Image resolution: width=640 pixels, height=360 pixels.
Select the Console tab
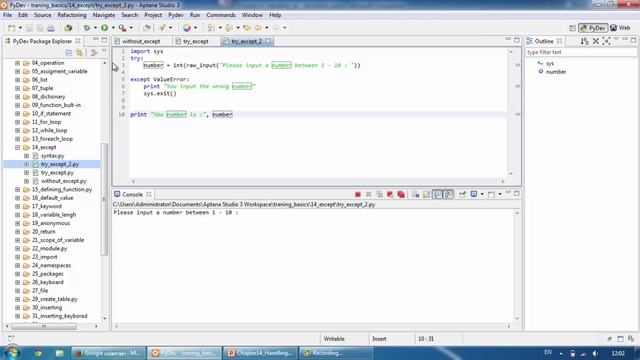pyautogui.click(x=132, y=194)
